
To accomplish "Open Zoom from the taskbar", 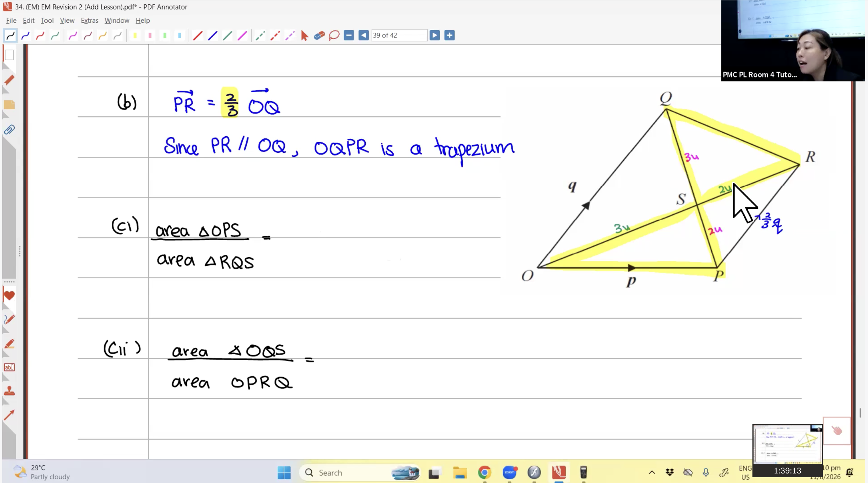I will tap(510, 472).
